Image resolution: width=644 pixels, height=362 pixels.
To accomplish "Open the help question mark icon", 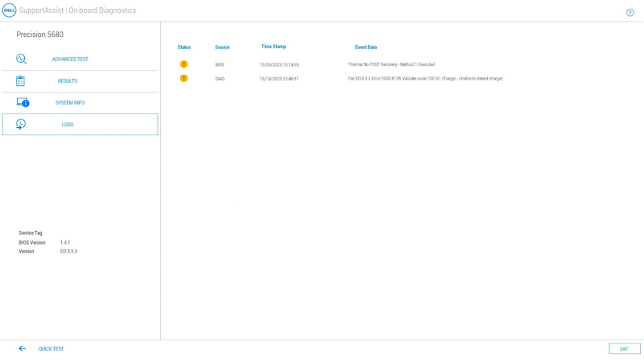I will [x=630, y=13].
